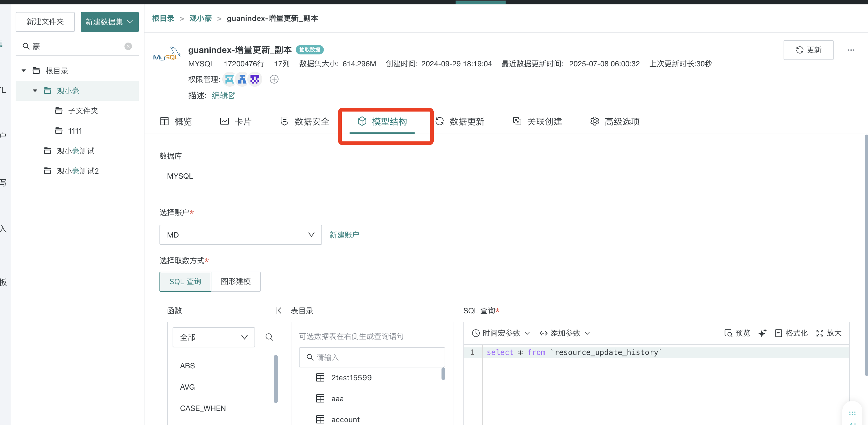Click the function list scrollbar
The image size is (868, 425).
276,379
